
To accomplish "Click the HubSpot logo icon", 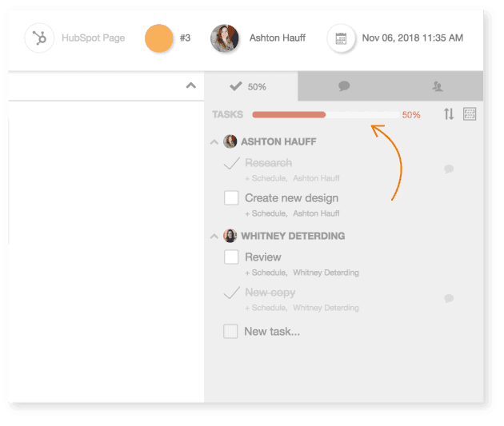I will [x=39, y=38].
